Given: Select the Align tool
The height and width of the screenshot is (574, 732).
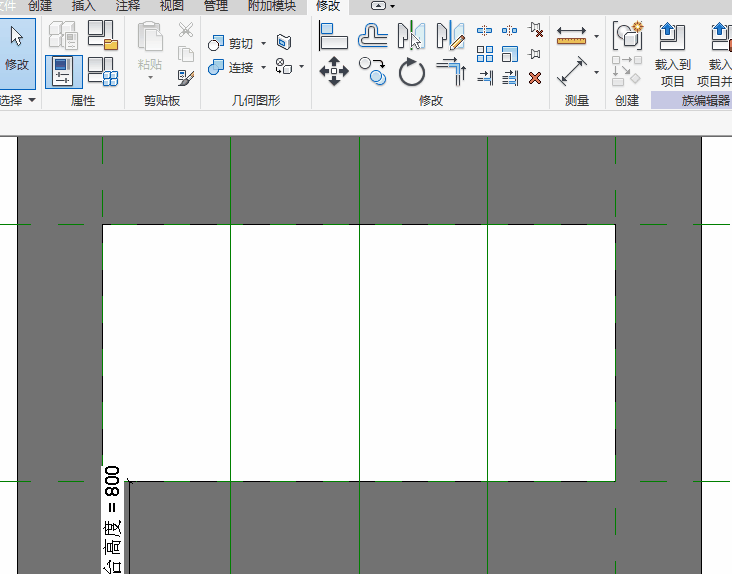Looking at the screenshot, I should 333,36.
